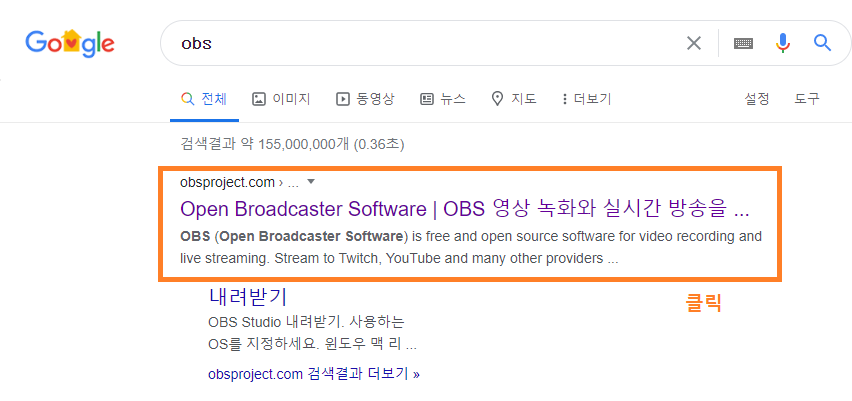Open the 지도 tab
The width and height of the screenshot is (852, 401).
(x=513, y=99)
